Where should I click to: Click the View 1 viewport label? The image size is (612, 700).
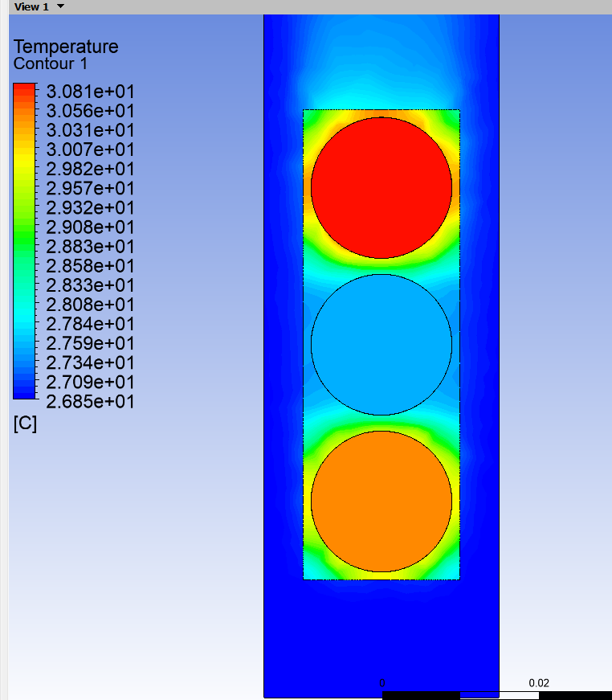click(31, 6)
